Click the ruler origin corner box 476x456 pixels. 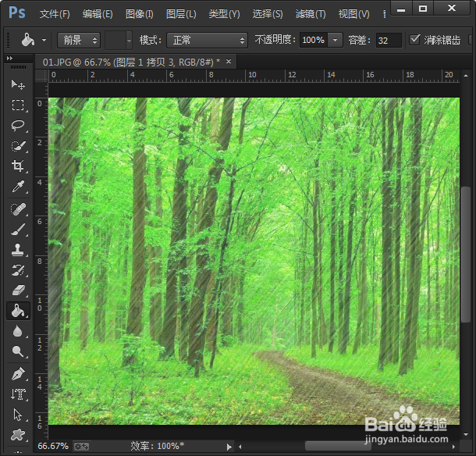41,76
